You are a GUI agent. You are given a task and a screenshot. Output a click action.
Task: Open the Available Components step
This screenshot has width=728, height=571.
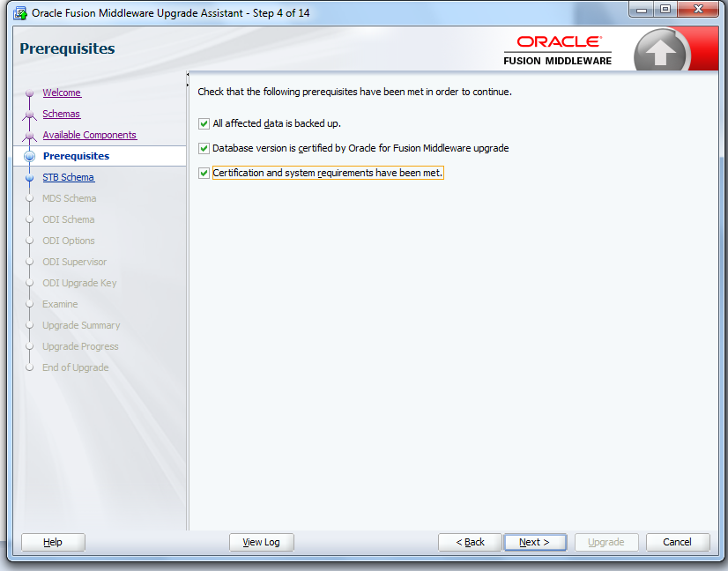[x=90, y=135]
